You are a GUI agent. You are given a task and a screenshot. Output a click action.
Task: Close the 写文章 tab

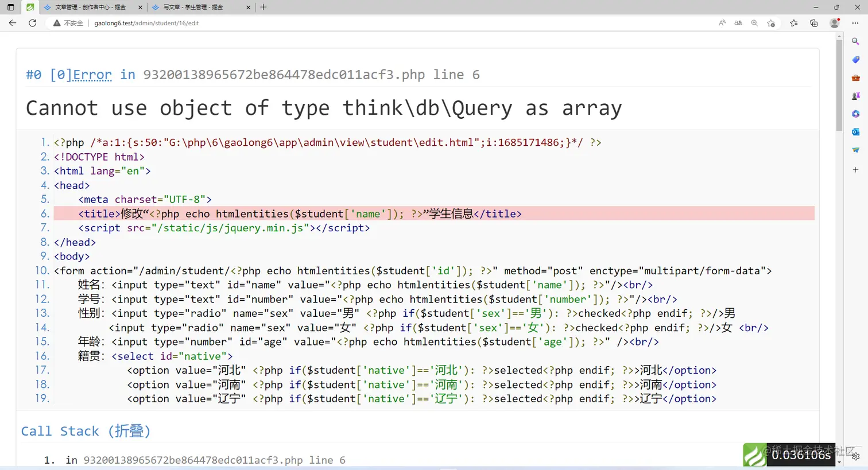248,7
